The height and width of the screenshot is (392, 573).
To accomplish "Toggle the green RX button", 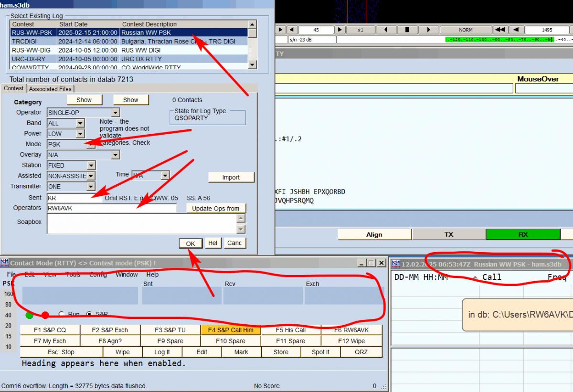I will [523, 234].
